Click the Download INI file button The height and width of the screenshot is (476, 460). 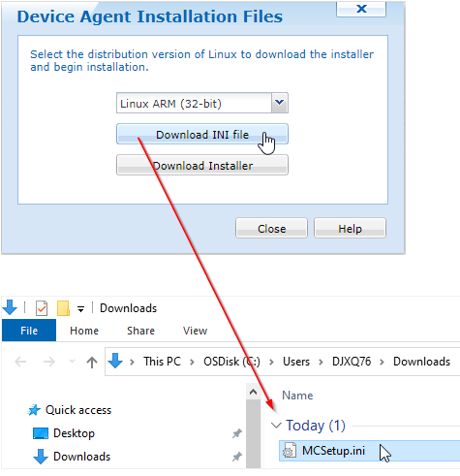coord(202,134)
